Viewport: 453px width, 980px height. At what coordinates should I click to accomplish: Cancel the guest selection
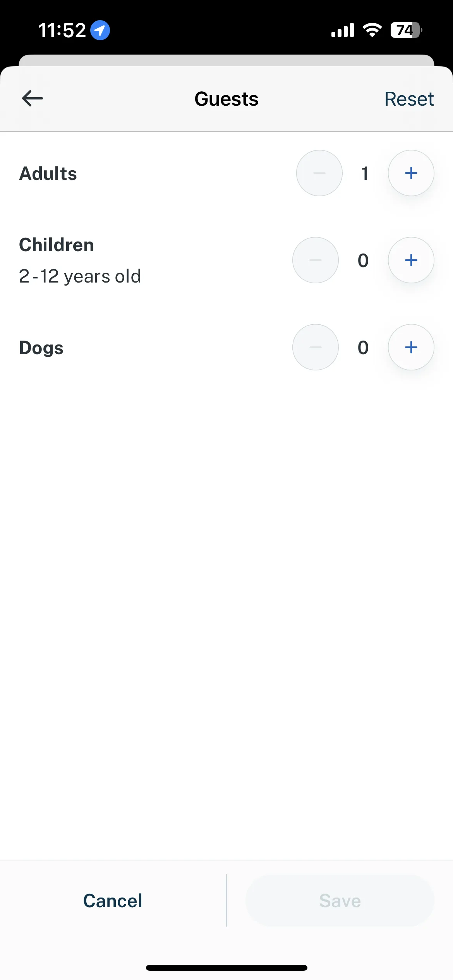[113, 901]
